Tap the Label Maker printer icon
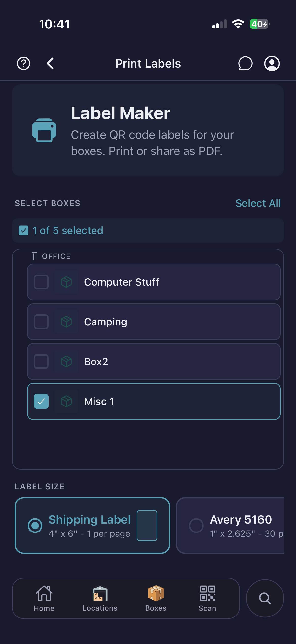This screenshot has height=644, width=296. [x=44, y=130]
